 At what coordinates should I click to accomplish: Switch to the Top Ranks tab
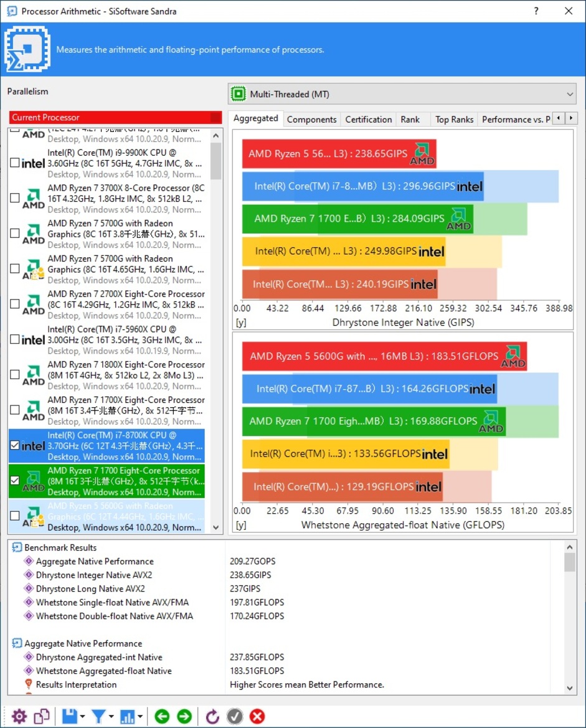(x=454, y=120)
